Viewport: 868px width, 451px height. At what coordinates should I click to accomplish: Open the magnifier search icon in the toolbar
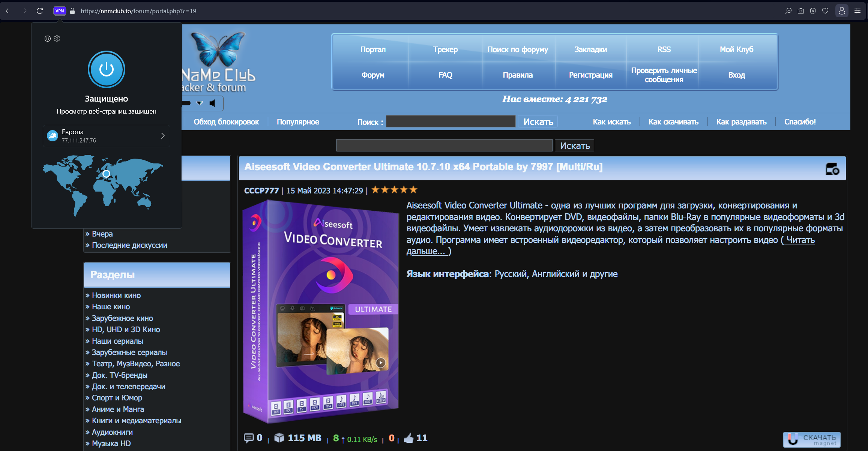pos(788,11)
